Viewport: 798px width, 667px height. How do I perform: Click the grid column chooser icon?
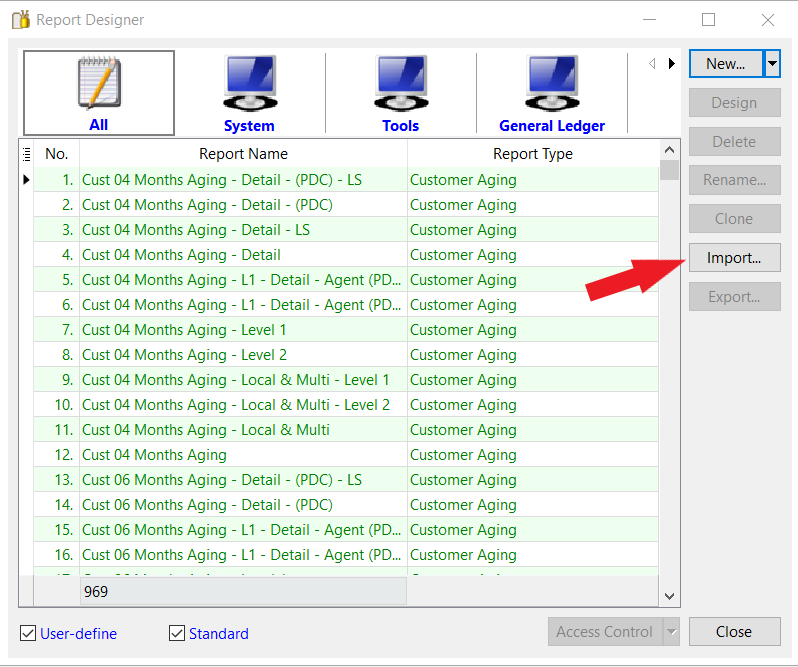[26, 154]
